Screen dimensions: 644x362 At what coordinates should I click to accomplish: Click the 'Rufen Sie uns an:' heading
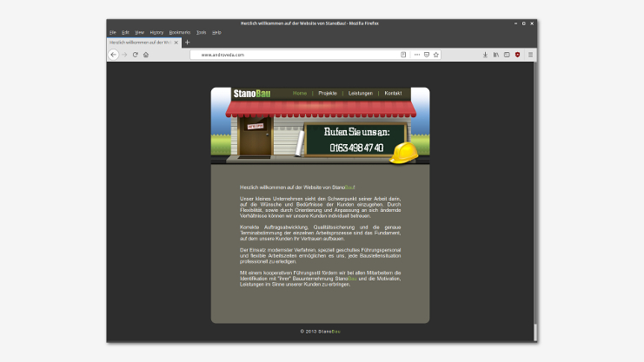point(356,132)
